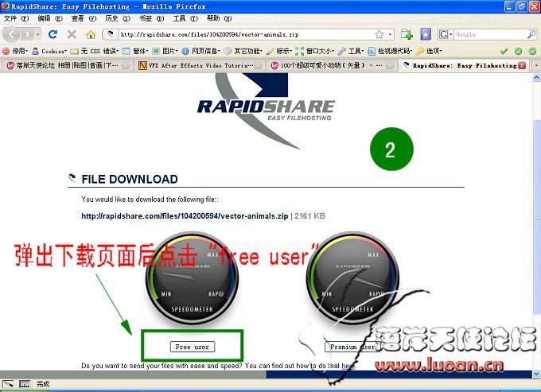Close the VFX After Effects tab
Viewport: 541px width, 392px height.
tap(258, 65)
